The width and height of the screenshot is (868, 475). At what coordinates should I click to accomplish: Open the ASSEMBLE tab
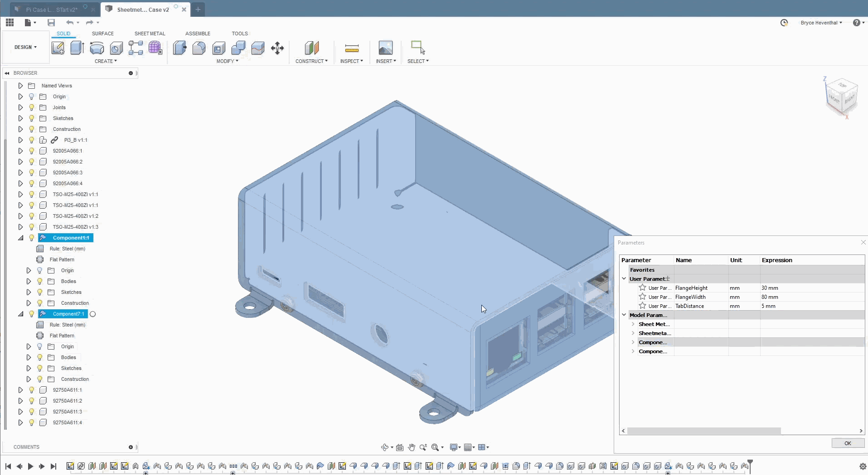[x=198, y=34]
